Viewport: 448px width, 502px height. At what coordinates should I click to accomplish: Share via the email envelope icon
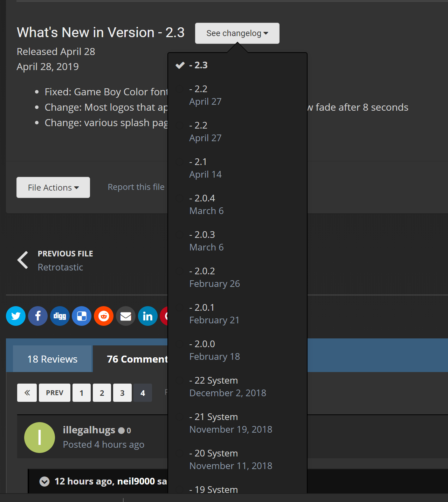126,316
